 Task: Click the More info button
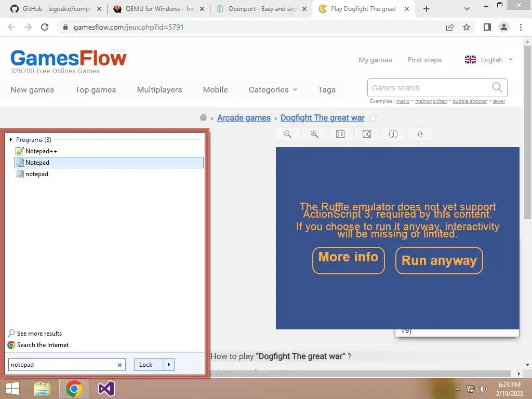point(349,260)
